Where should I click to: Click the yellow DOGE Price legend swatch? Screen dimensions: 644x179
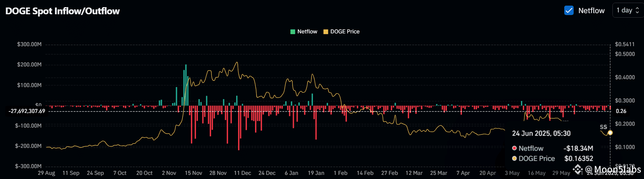tap(326, 32)
